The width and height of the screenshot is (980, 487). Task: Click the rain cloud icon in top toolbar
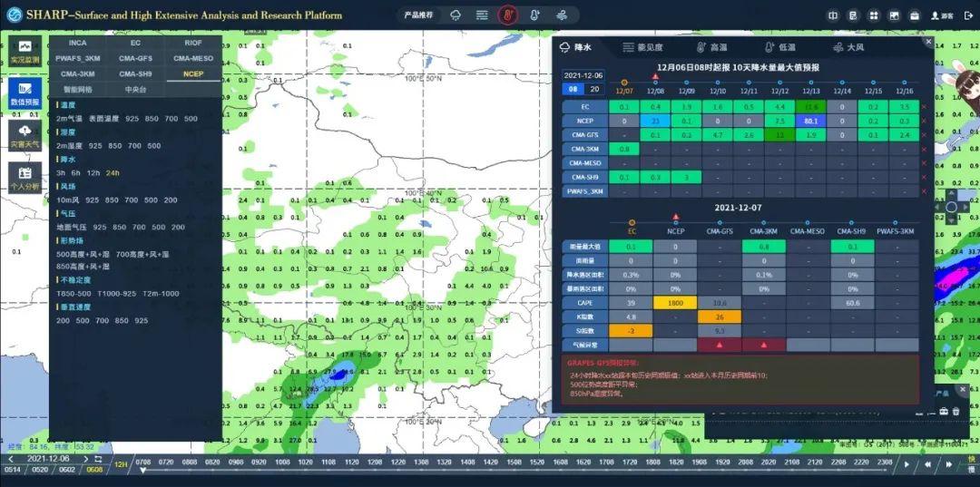[456, 15]
